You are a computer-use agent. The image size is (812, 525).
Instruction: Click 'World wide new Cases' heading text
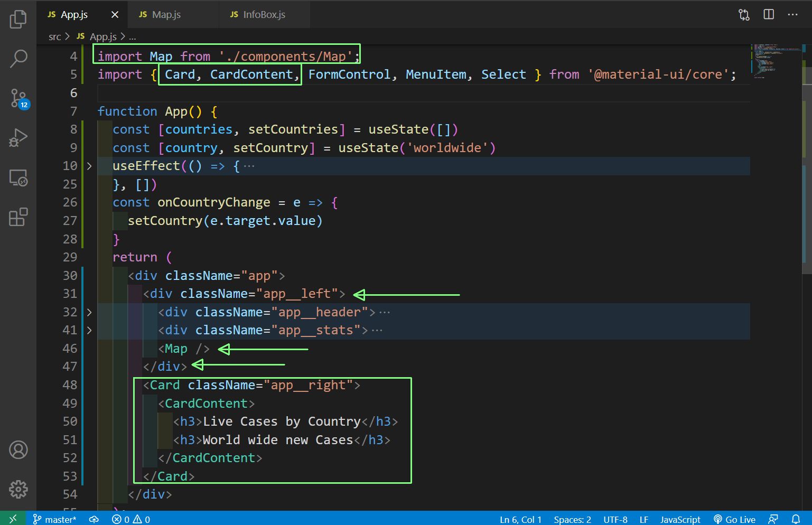pyautogui.click(x=278, y=440)
